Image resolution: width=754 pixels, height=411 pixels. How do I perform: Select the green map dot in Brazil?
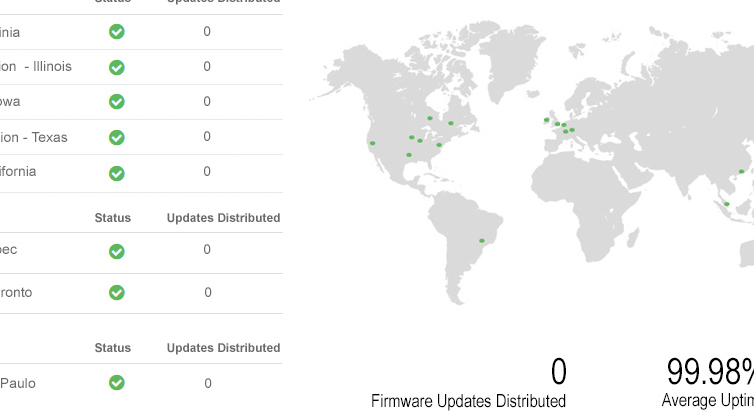[x=482, y=241]
